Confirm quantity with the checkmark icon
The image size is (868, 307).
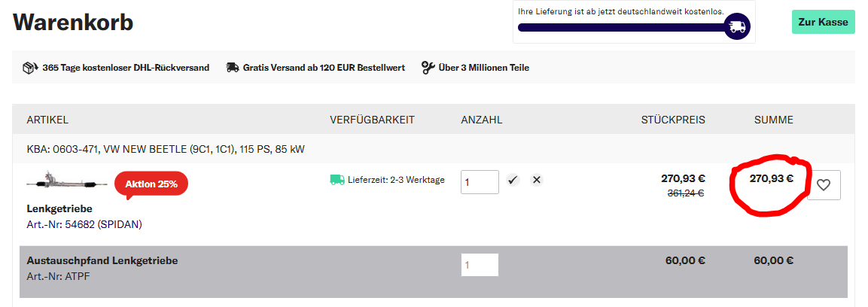tap(513, 181)
